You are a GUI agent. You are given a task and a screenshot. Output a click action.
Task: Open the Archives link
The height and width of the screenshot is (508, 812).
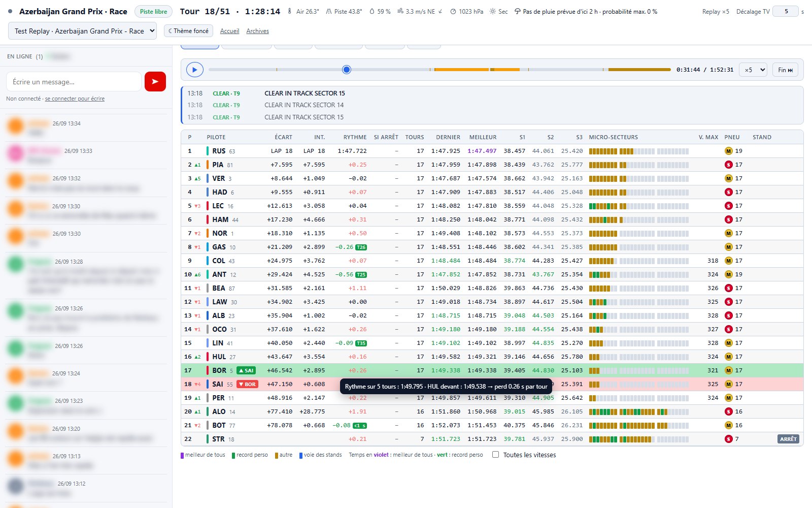(x=257, y=31)
